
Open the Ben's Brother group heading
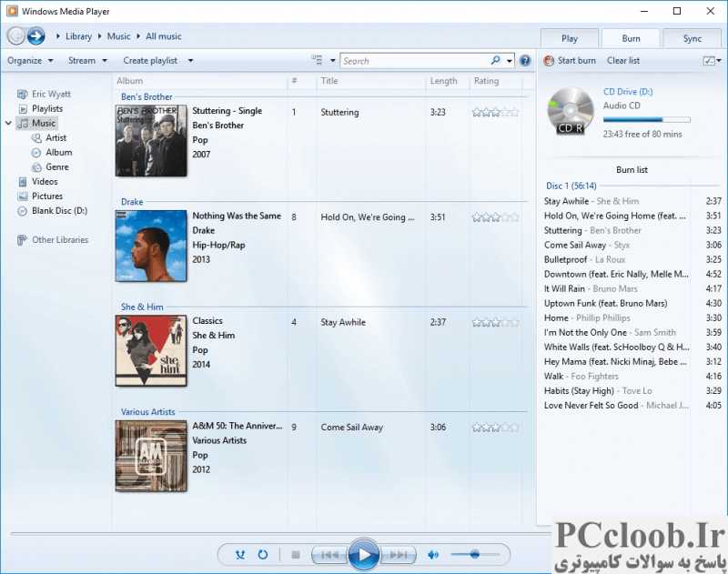pyautogui.click(x=147, y=97)
